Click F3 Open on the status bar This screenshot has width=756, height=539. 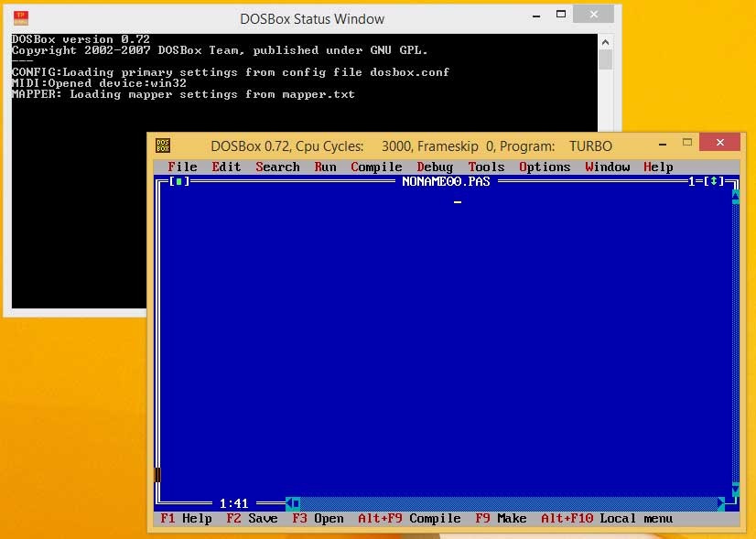coord(317,518)
